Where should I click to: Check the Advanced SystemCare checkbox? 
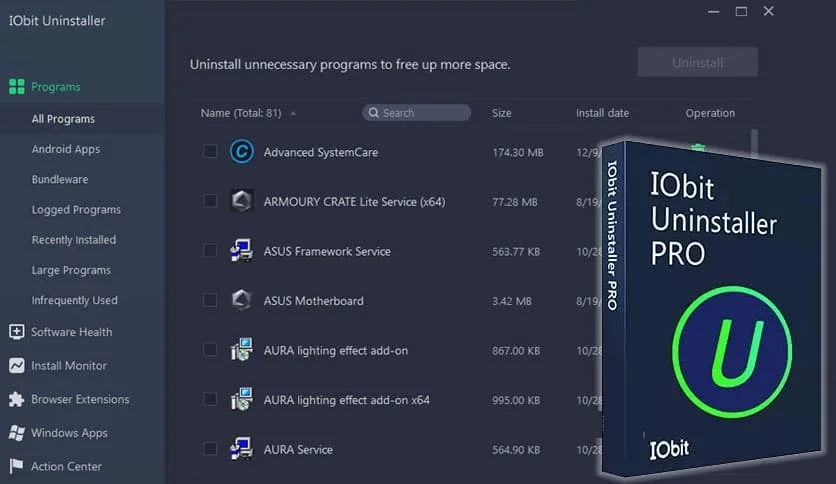tap(210, 151)
